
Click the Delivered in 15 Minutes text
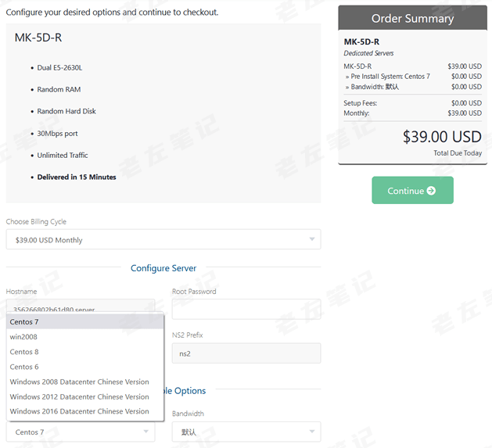[x=77, y=177]
